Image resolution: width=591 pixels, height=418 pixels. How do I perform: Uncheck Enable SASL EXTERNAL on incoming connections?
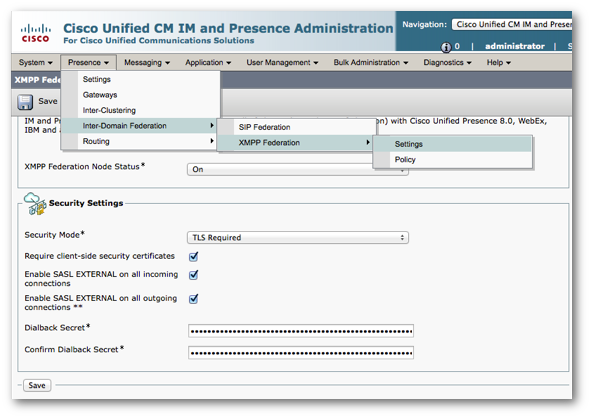click(193, 275)
